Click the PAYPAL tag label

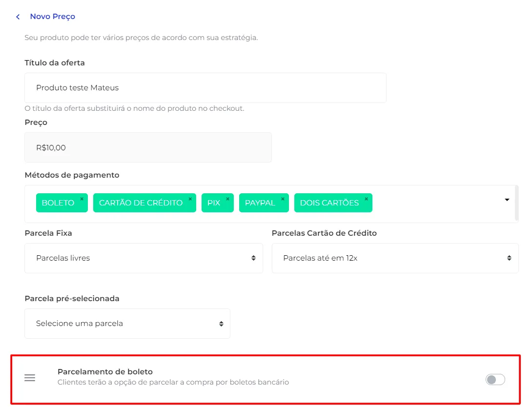coord(260,203)
